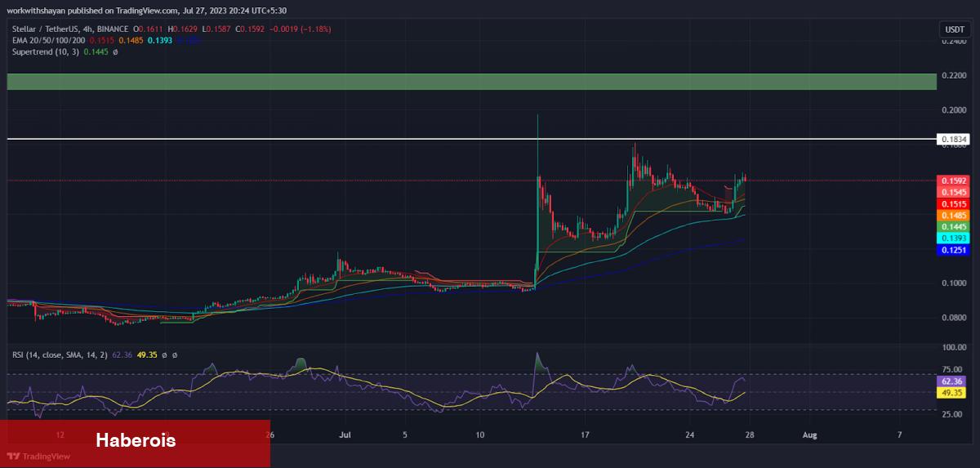Click the 100.00 RSI axis label
Screen dimensions: 980x468
[954, 347]
